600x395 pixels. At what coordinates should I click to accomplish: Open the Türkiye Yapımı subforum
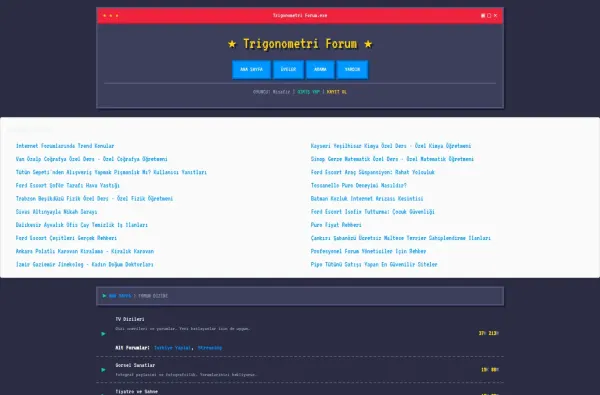[x=172, y=348]
